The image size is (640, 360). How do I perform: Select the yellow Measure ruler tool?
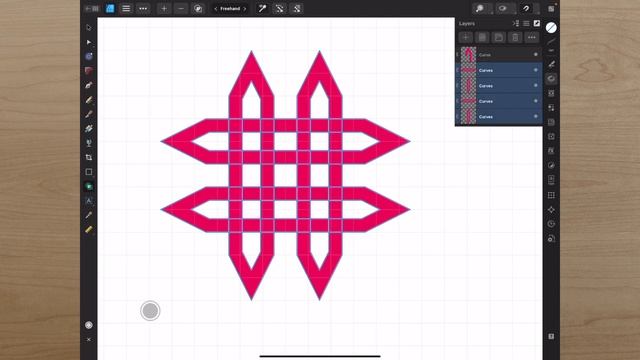[89, 229]
